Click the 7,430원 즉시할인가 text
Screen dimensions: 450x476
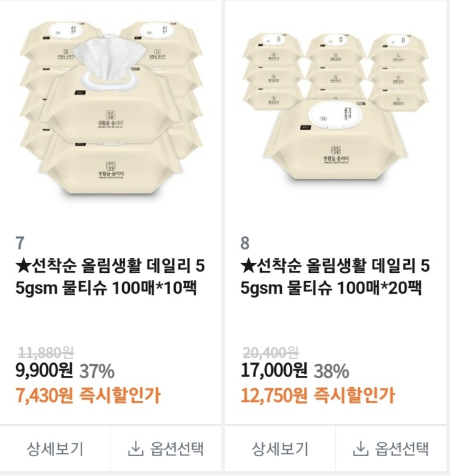point(88,396)
